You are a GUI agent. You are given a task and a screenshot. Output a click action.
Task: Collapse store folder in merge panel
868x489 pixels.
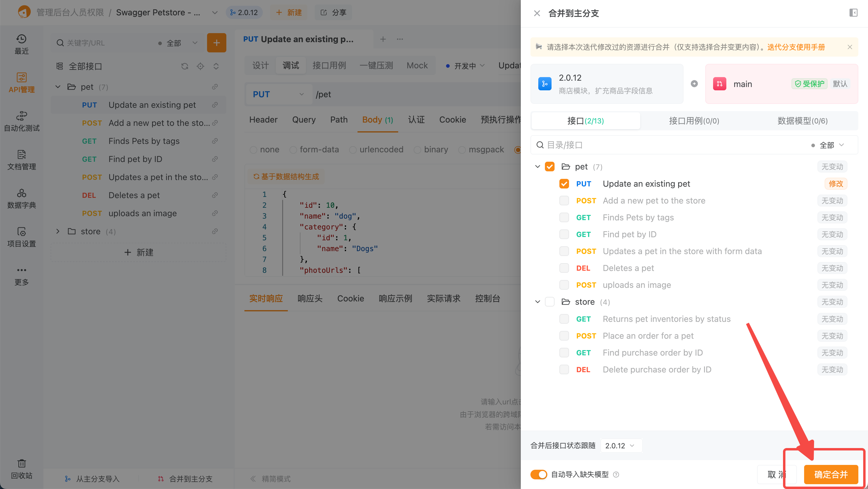pyautogui.click(x=537, y=302)
